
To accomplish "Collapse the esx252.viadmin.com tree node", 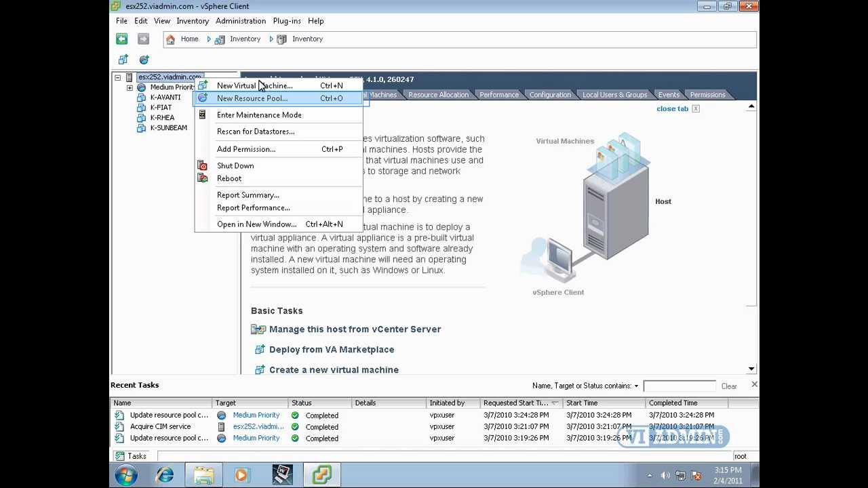I will click(117, 77).
